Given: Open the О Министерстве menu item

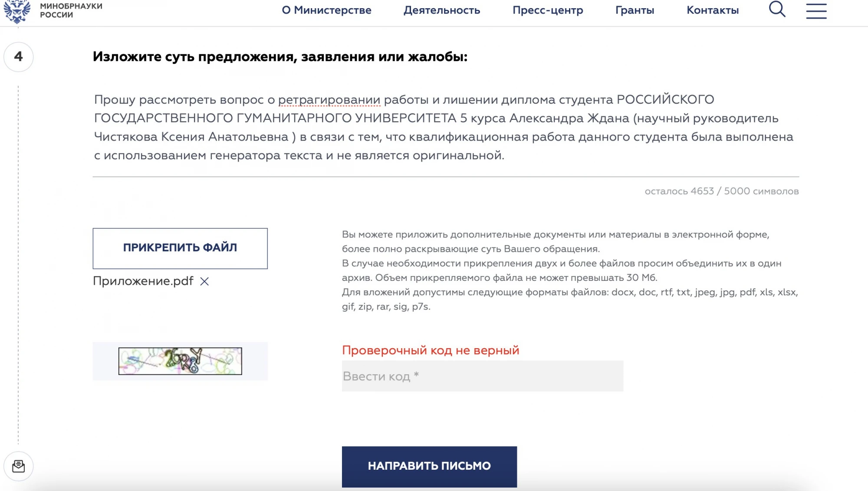Looking at the screenshot, I should (x=326, y=10).
